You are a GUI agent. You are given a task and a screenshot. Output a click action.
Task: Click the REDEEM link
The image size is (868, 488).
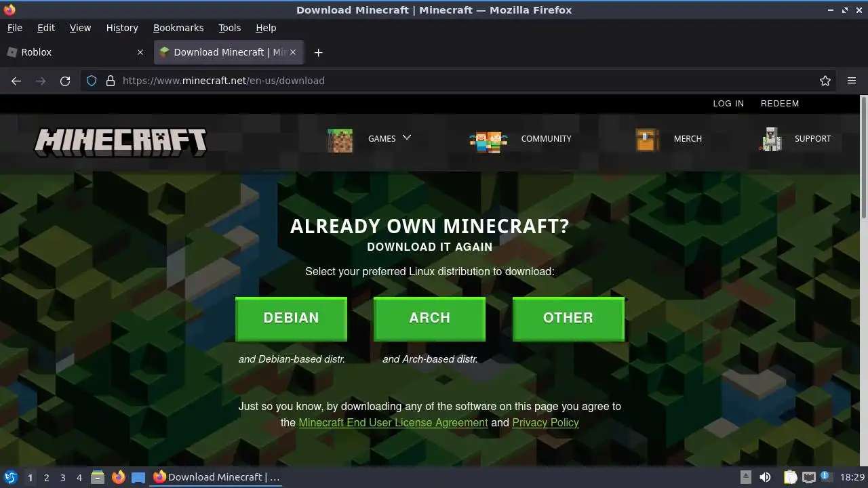780,104
